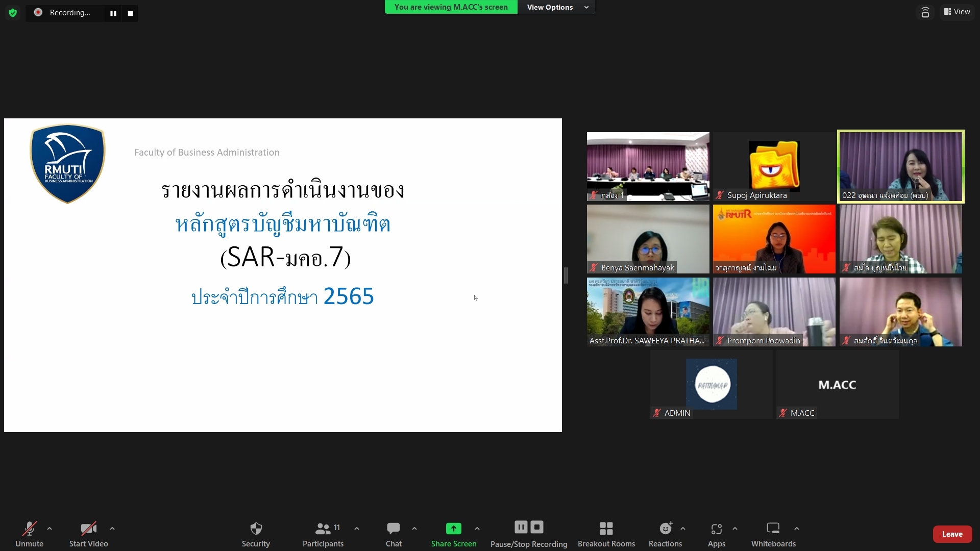Select the ADMIN participant tile

[712, 384]
